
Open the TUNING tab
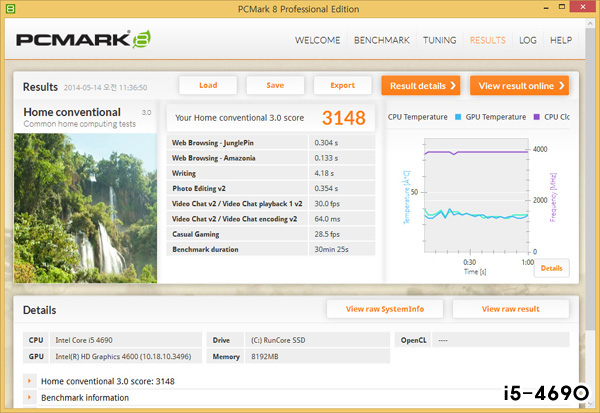[x=439, y=40]
